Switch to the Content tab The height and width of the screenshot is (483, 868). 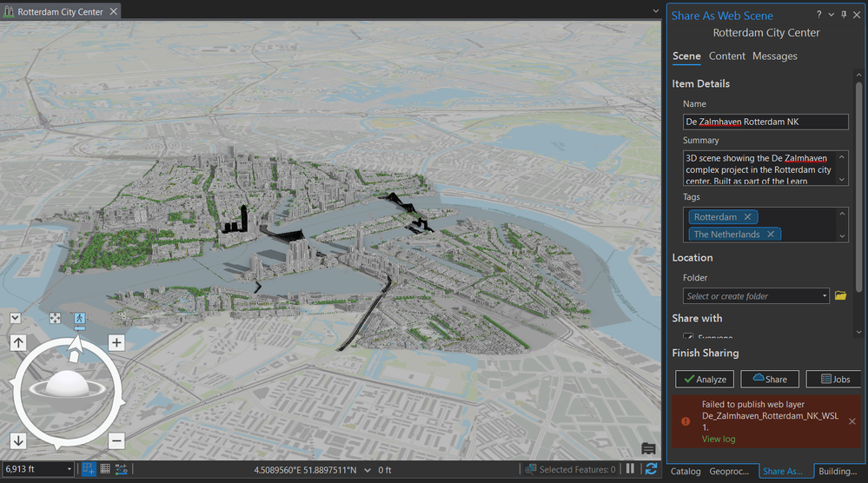tap(727, 56)
